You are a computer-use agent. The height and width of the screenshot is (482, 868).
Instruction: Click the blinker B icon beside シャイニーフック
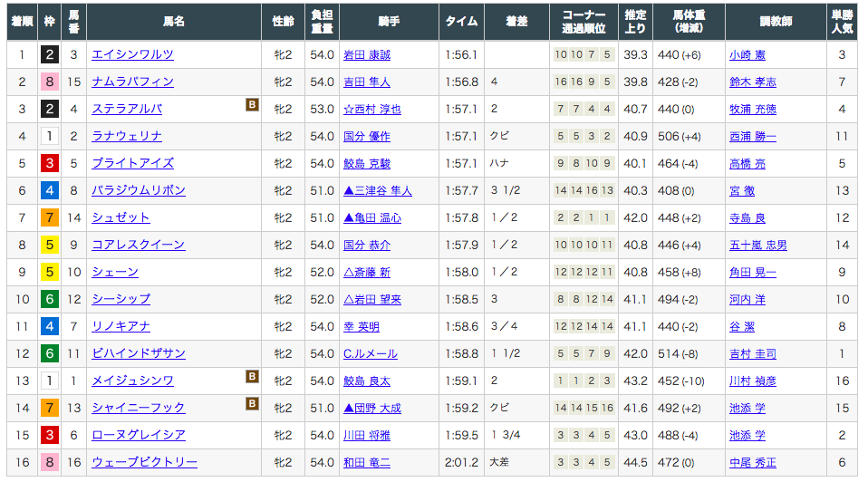click(x=252, y=403)
